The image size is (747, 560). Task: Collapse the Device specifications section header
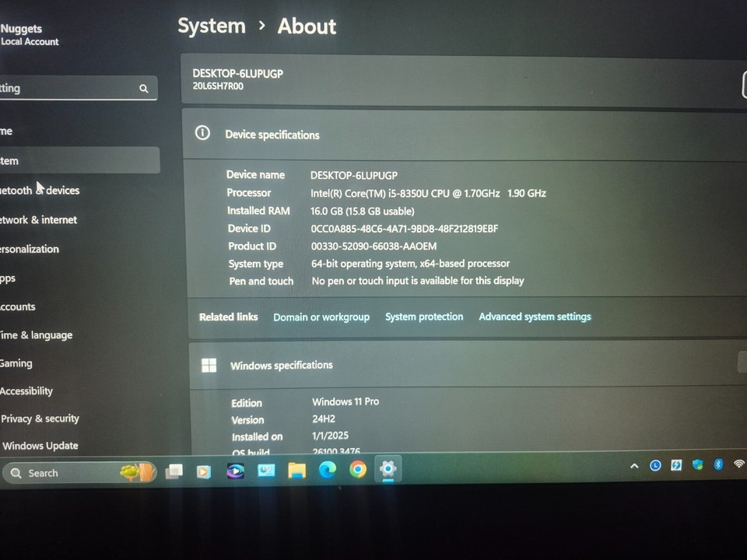[x=465, y=135]
